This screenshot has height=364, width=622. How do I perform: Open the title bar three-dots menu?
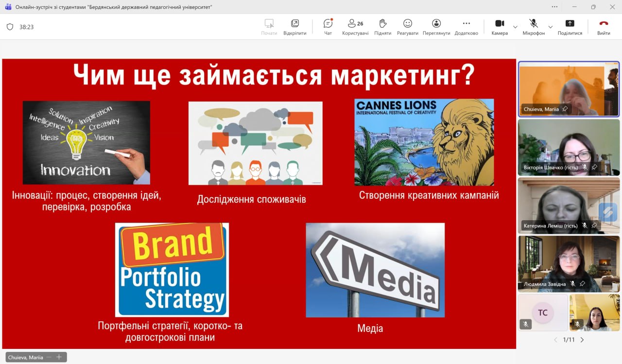[x=555, y=7]
